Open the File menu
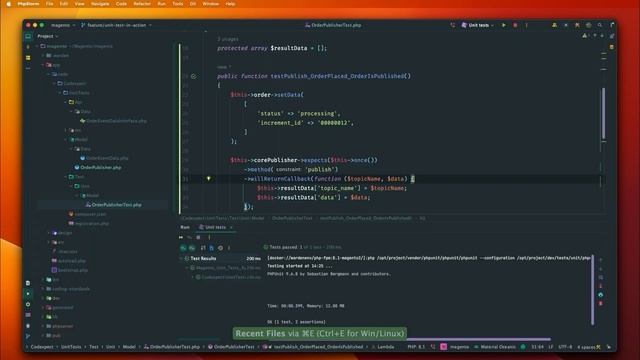This screenshot has height=360, width=640. [49, 4]
